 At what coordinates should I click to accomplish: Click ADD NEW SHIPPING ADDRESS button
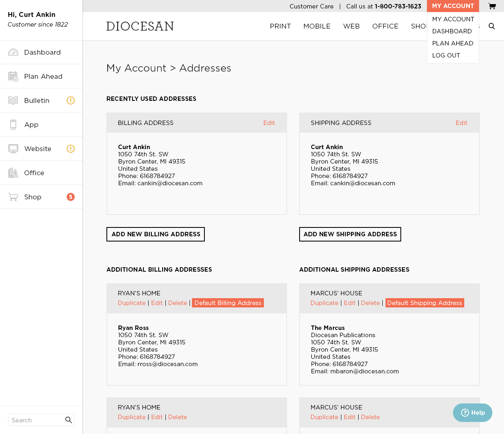(x=350, y=234)
